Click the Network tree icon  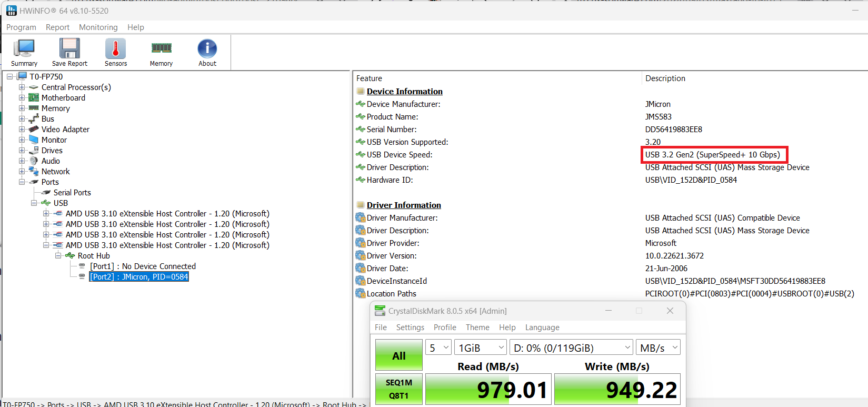tap(34, 171)
